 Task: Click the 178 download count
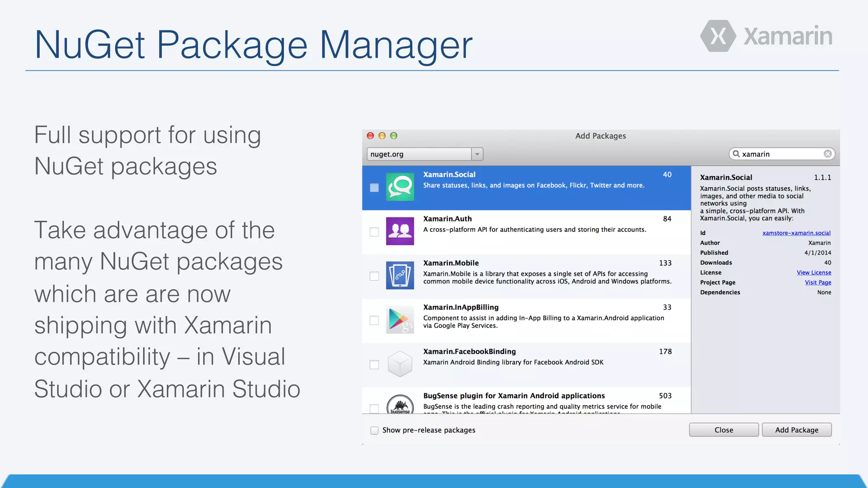[x=665, y=352]
